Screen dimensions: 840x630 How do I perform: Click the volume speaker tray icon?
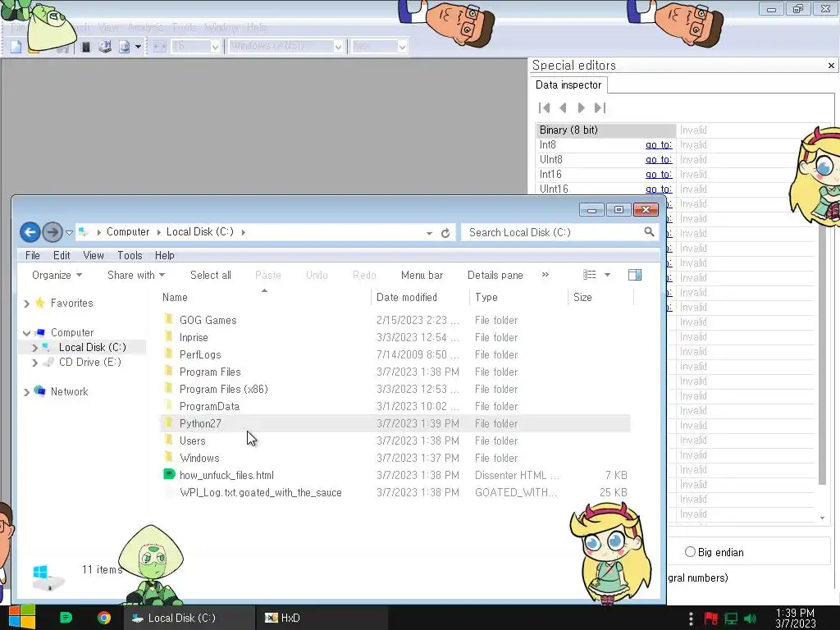click(750, 619)
